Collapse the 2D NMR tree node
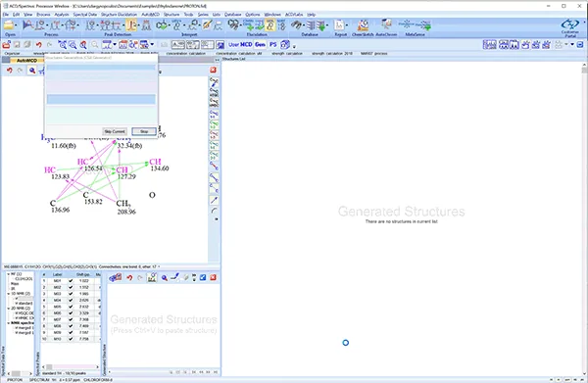588x383 pixels. (9, 309)
